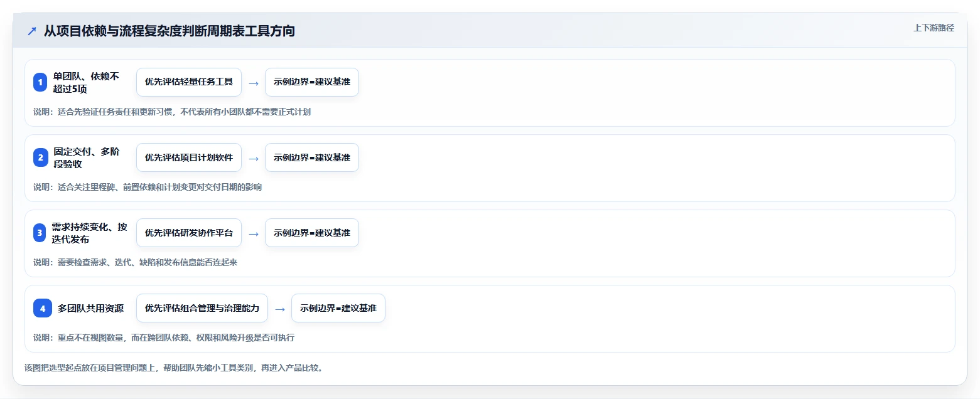Click the step 2 number badge

40,157
